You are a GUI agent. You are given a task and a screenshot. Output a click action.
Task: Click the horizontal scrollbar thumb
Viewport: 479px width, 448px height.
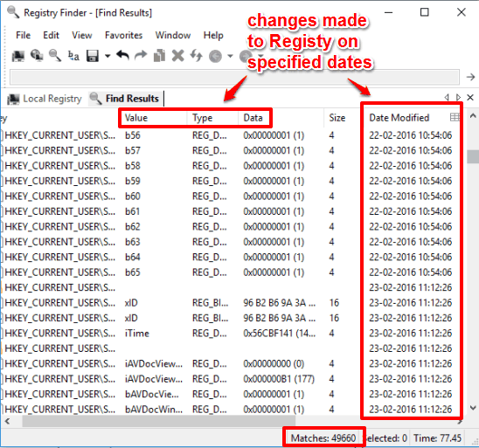click(x=159, y=422)
